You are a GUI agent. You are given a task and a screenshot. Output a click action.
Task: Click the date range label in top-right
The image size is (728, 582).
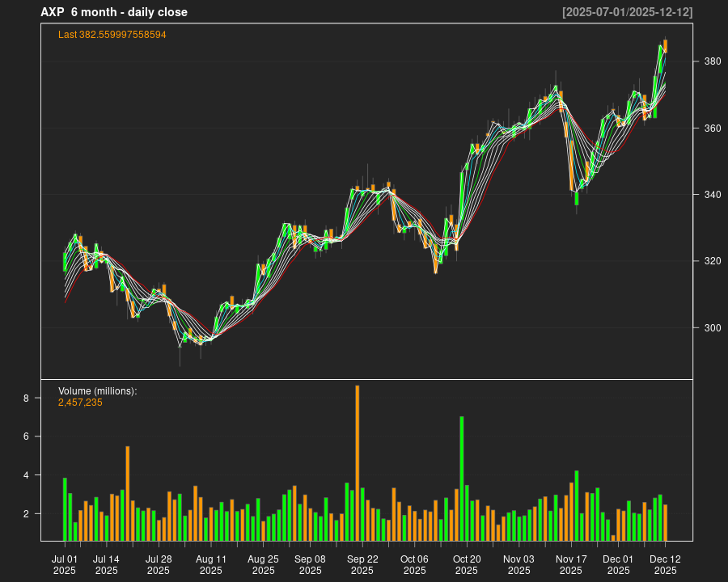627,12
